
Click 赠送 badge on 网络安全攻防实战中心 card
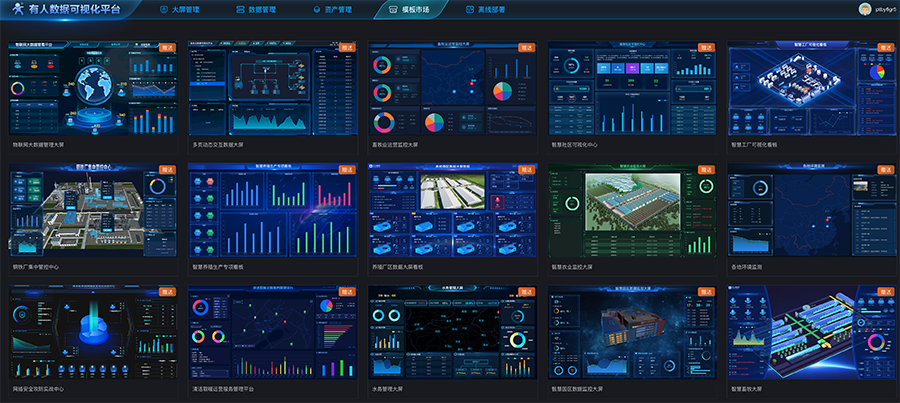coord(168,292)
